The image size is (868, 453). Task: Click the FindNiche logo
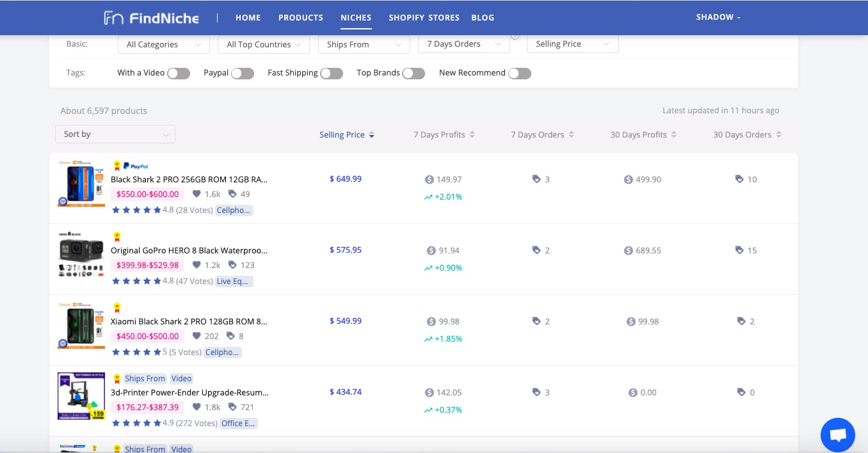(x=151, y=18)
